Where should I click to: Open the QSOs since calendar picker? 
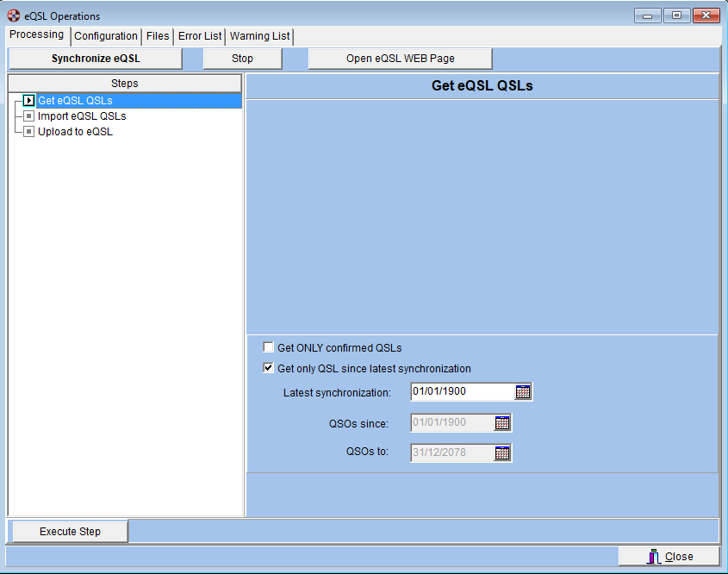[502, 422]
